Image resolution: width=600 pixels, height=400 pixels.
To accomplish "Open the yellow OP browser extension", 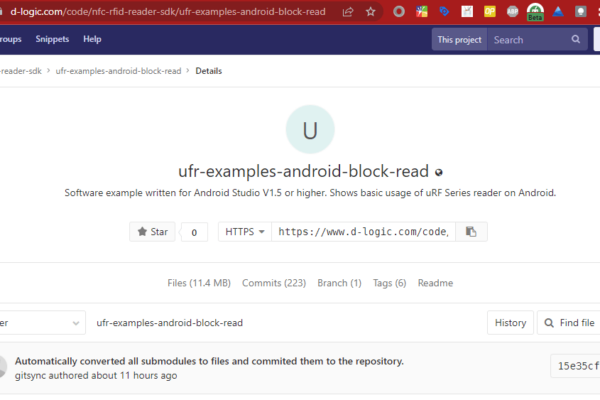I will 490,12.
